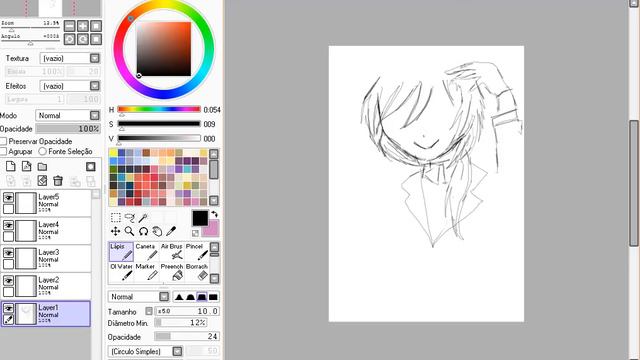Select the Layer2 row

[46, 286]
